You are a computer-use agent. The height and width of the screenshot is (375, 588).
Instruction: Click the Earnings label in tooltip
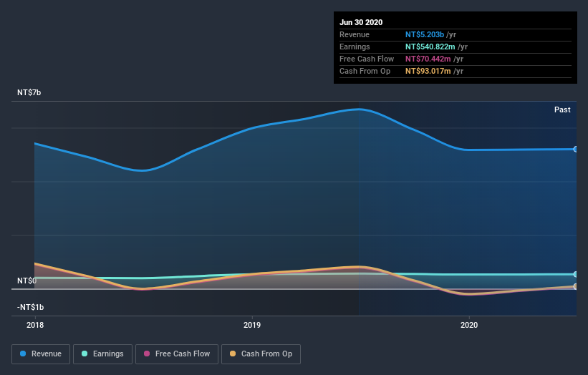click(355, 47)
